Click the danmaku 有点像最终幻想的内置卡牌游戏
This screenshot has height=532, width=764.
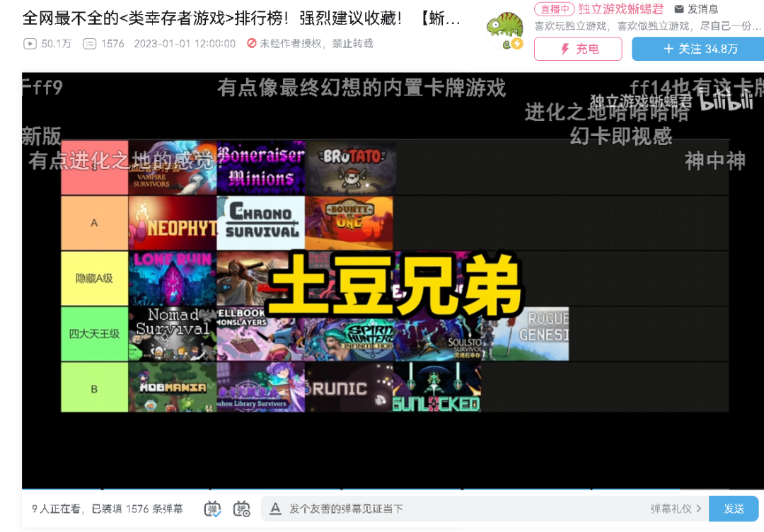(x=361, y=88)
